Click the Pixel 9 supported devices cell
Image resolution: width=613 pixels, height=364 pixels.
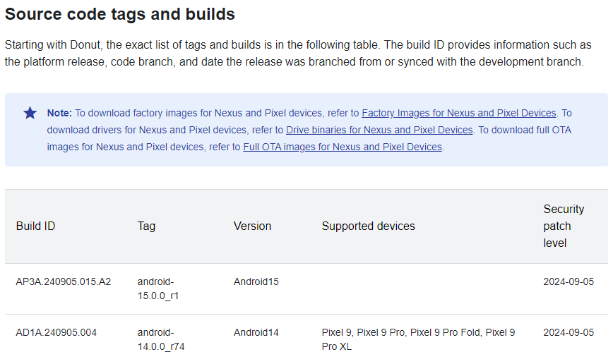click(x=418, y=339)
